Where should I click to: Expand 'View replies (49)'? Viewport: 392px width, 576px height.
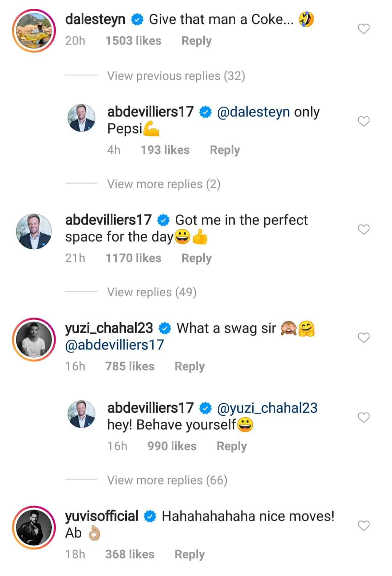click(x=152, y=292)
